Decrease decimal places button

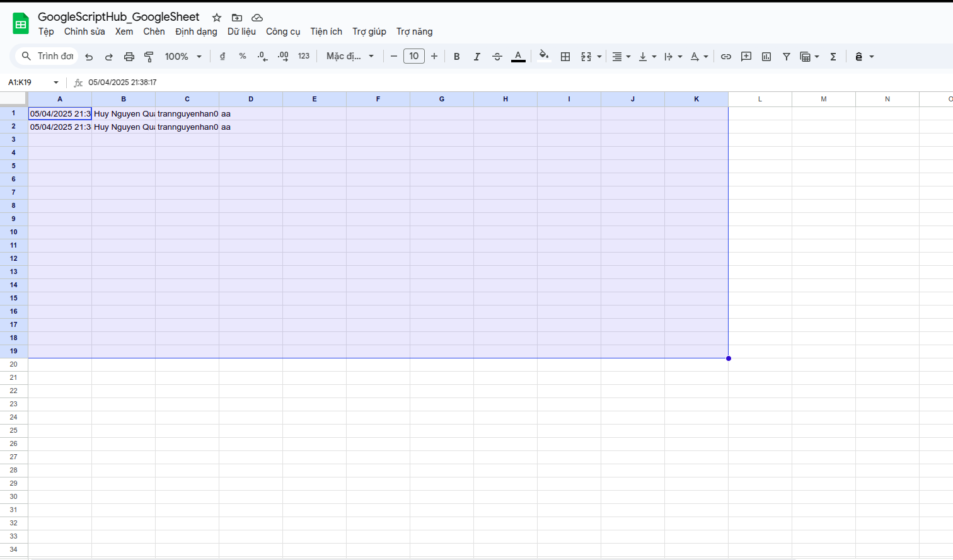point(263,57)
